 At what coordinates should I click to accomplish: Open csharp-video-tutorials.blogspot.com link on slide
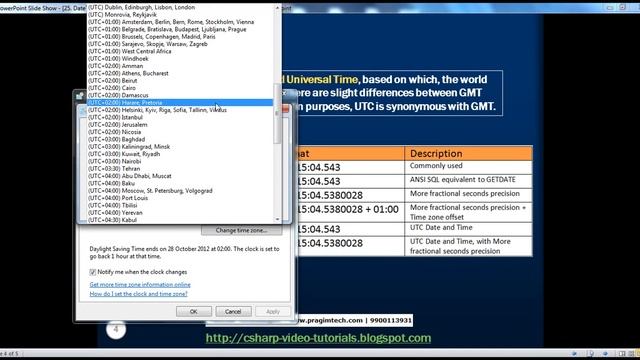318,338
